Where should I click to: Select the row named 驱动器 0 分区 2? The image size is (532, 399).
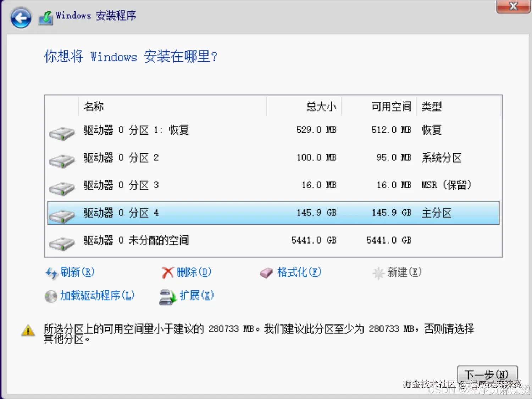click(273, 158)
